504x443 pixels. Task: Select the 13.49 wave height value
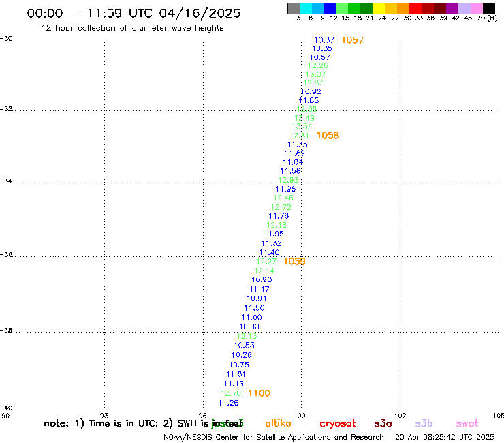(304, 118)
